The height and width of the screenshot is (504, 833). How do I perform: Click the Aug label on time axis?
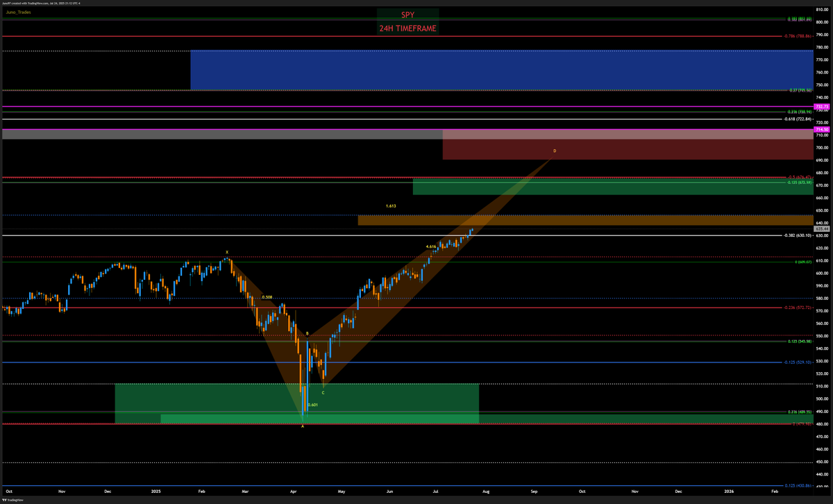tap(486, 491)
